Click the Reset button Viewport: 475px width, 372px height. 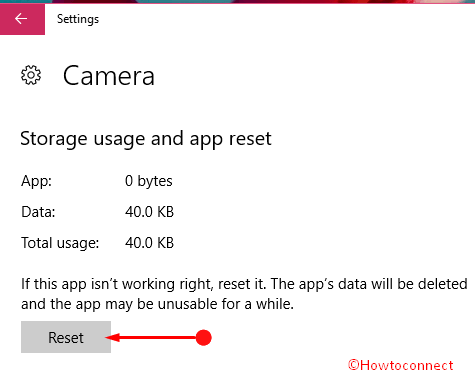click(66, 337)
